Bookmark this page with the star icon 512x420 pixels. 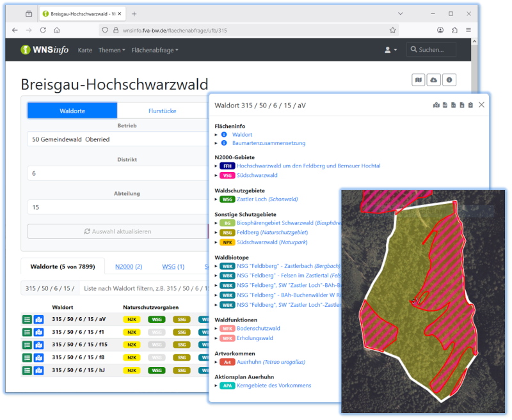tap(392, 30)
